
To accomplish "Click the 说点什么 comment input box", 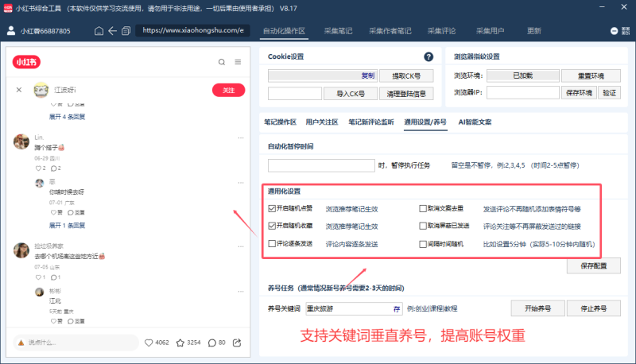I will coord(76,343).
